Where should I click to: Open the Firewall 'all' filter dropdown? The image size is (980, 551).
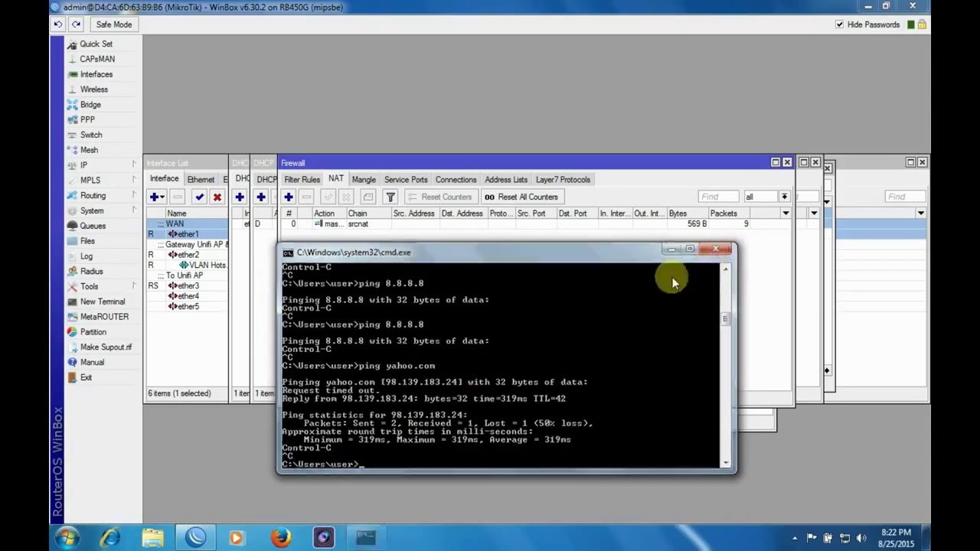[x=785, y=197]
